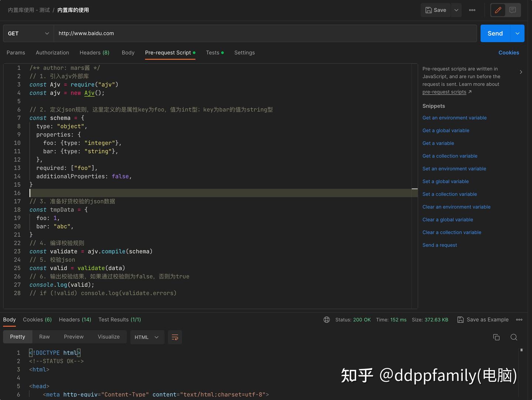The height and width of the screenshot is (400, 532).
Task: Select the Pre-request Script tab
Action: pyautogui.click(x=170, y=53)
